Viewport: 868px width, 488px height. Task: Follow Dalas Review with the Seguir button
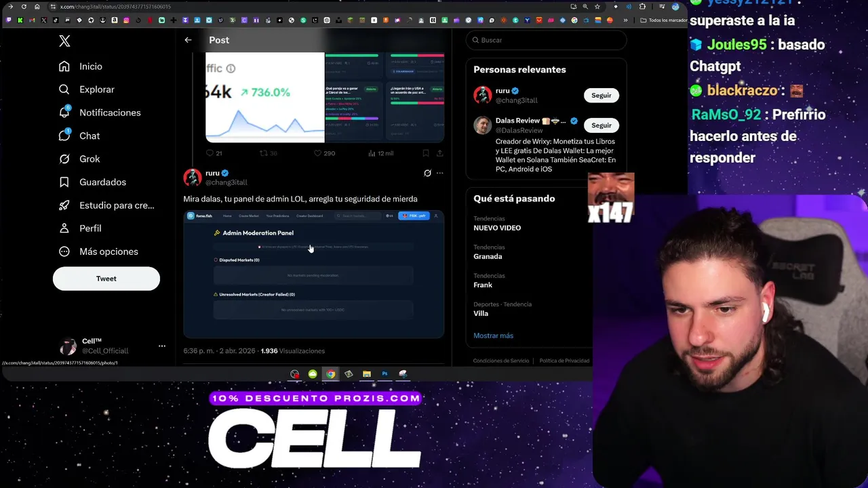click(x=601, y=125)
